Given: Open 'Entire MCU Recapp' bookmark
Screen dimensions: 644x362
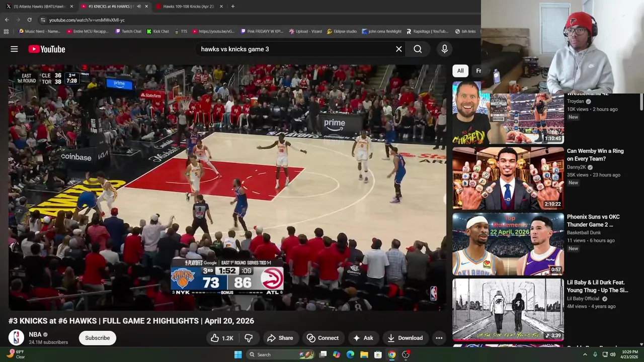Looking at the screenshot, I should 87,31.
